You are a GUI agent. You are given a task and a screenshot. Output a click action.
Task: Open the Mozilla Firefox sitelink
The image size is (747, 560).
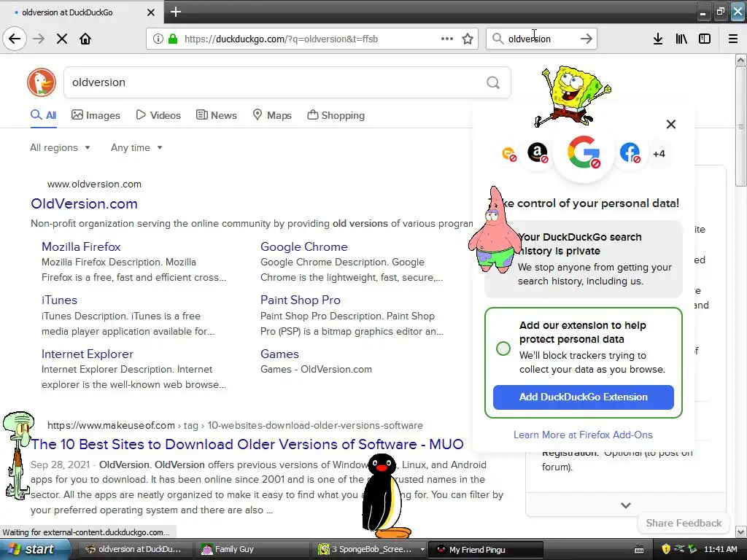point(81,246)
